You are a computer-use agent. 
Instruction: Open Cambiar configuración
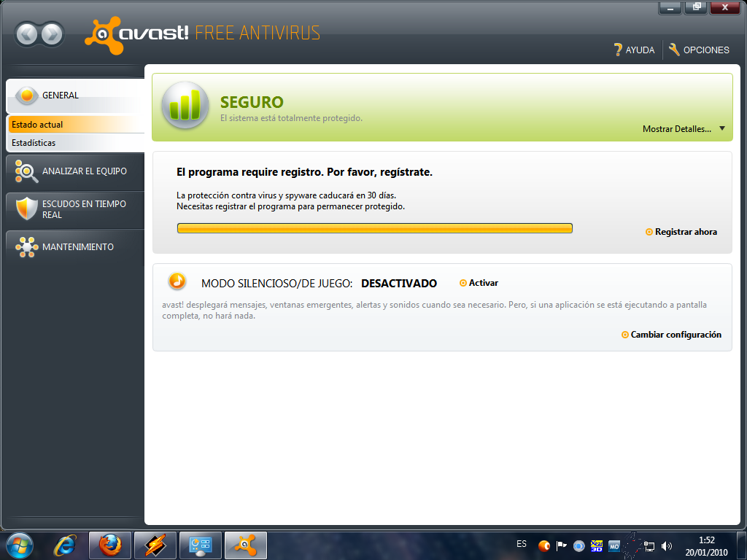pos(670,334)
